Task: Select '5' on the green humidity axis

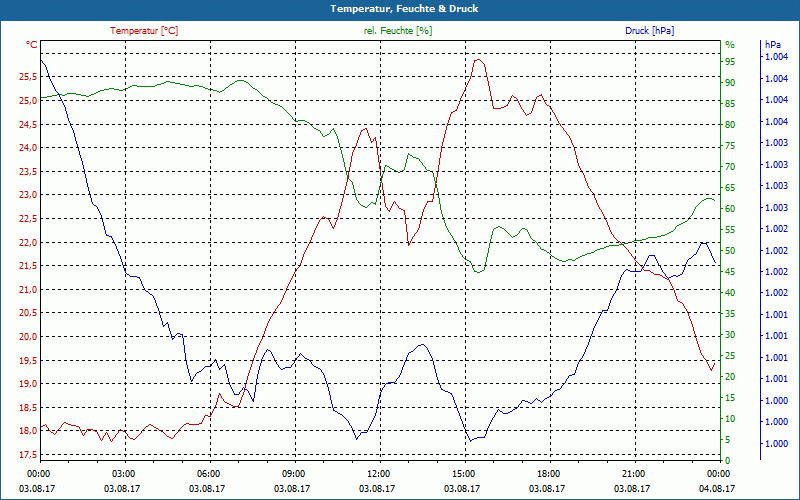Action: (728, 440)
